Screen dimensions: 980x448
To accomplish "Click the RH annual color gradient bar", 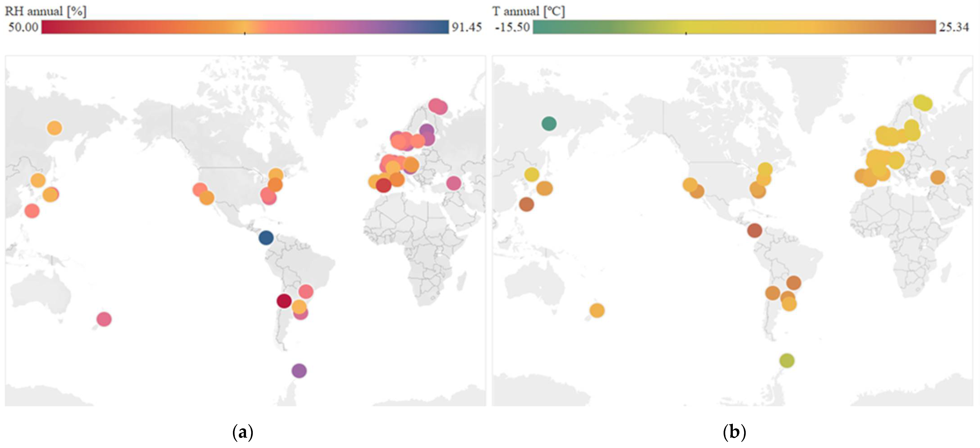I will point(245,27).
